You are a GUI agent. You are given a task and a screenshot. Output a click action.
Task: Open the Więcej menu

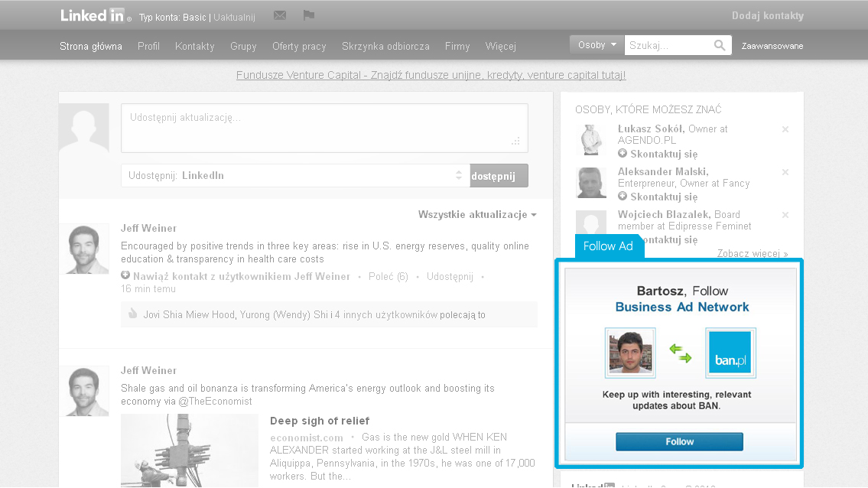tap(500, 46)
